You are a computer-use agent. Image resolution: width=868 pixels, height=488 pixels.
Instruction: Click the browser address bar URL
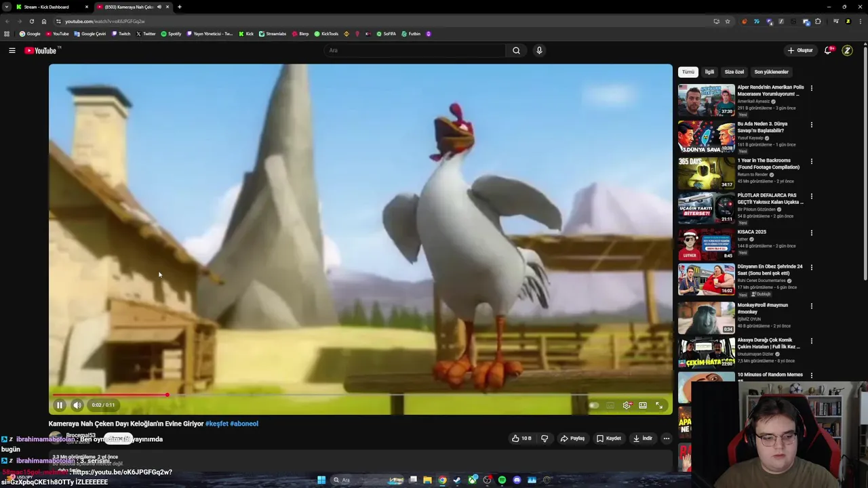[x=105, y=21]
